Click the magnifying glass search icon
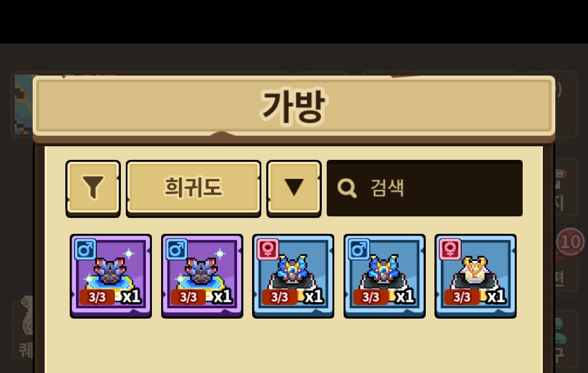The width and height of the screenshot is (588, 373). click(x=346, y=188)
